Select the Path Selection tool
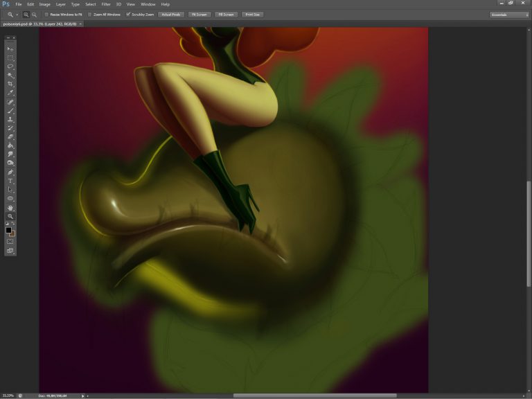Screen dimensions: 532x399 click(x=10, y=190)
